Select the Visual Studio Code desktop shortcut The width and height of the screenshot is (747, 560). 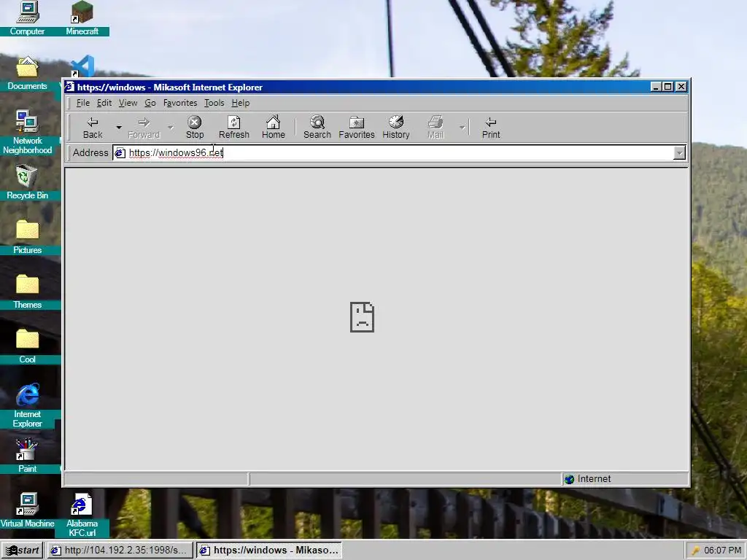click(82, 66)
